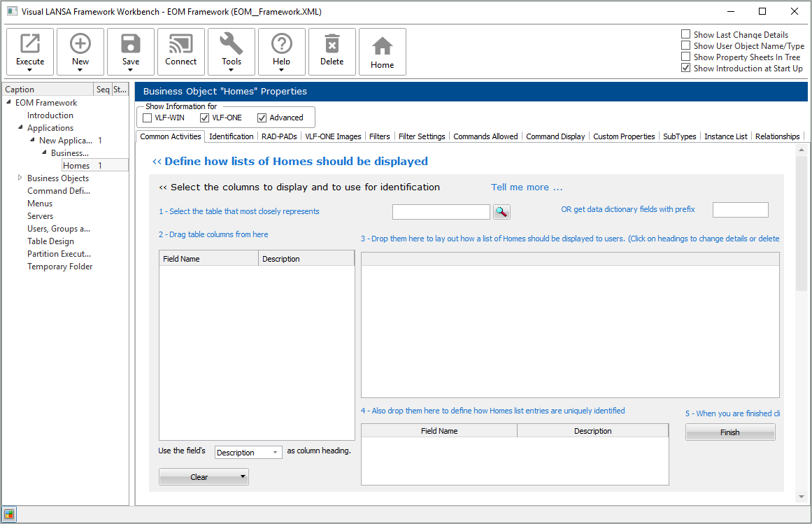Click the Finish button
The width and height of the screenshot is (812, 524).
[x=729, y=432]
